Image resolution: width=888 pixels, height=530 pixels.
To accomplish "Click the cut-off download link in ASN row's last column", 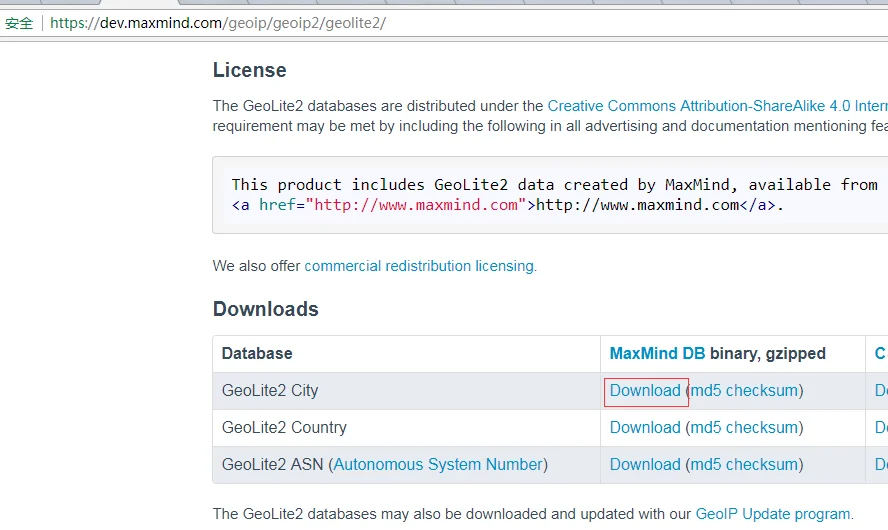I will click(881, 464).
